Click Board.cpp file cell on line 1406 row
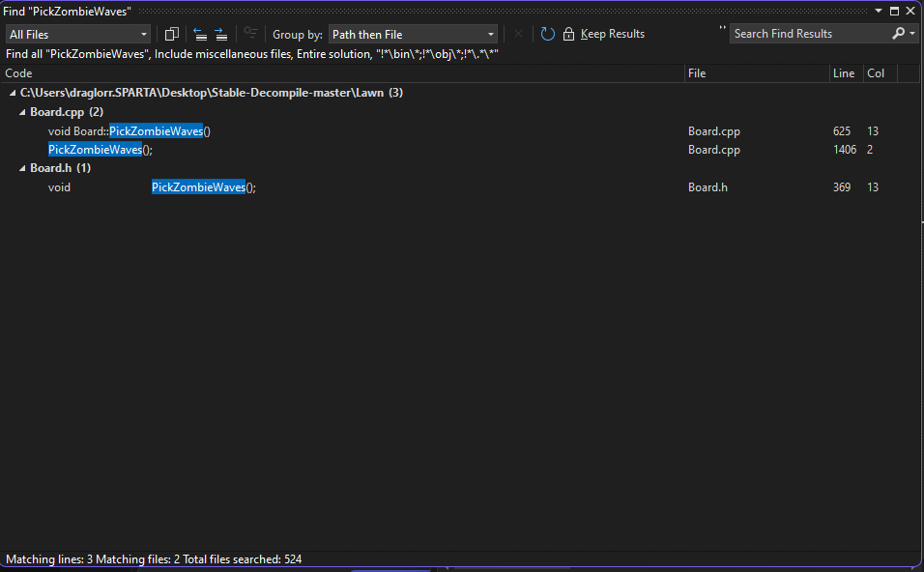This screenshot has width=924, height=572. pyautogui.click(x=713, y=150)
